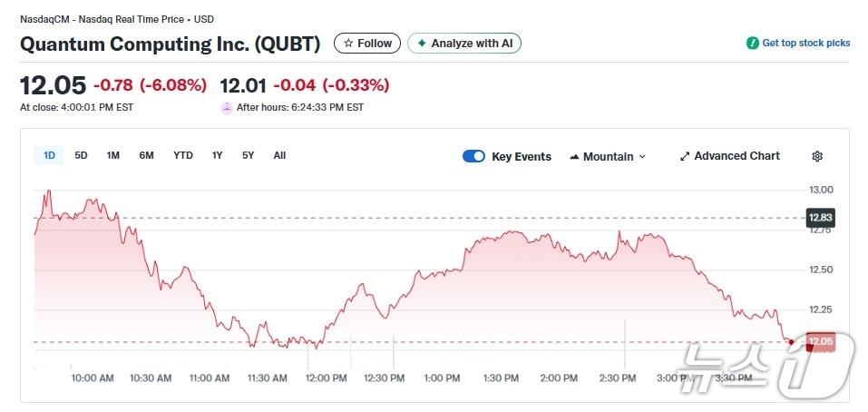Viewport: 868px width, 412px height.
Task: Click the 12.83 previous close label
Action: (x=819, y=218)
